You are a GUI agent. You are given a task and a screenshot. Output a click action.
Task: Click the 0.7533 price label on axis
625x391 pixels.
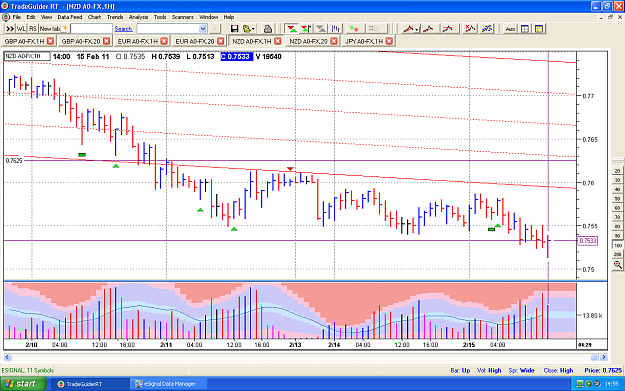pos(588,241)
